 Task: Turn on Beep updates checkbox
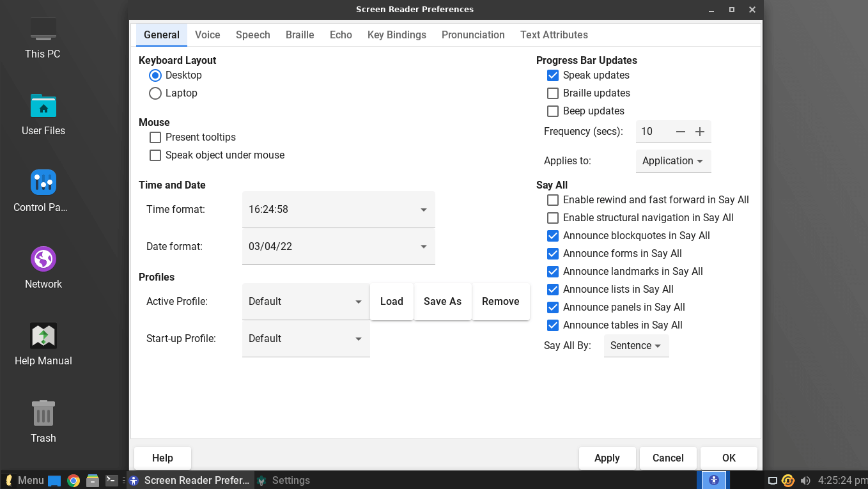pos(553,111)
